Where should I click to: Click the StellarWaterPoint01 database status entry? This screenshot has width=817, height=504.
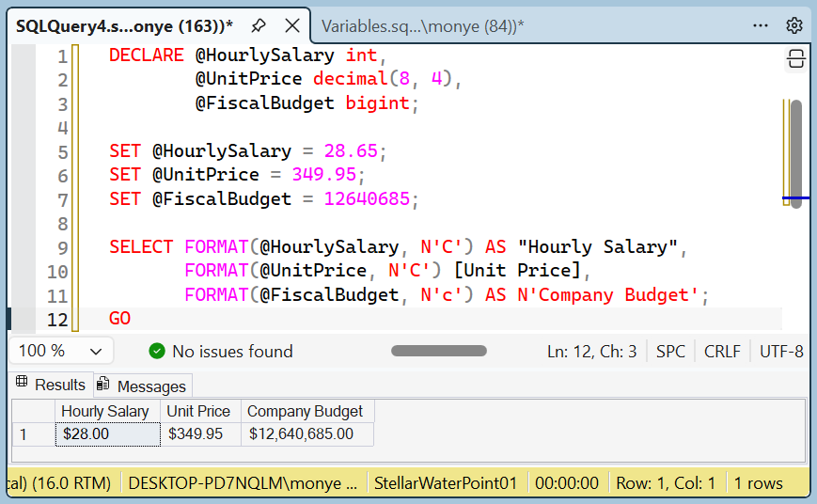click(x=446, y=483)
